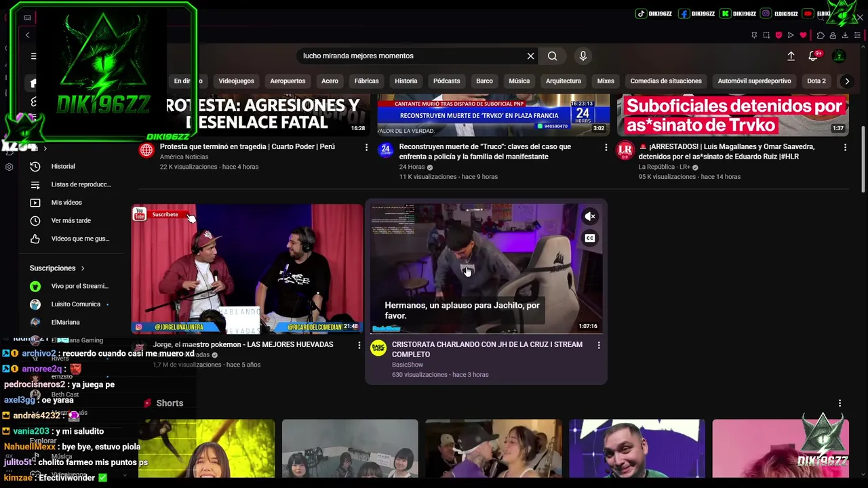
Task: Click the La República LR channel avatar
Action: [625, 150]
